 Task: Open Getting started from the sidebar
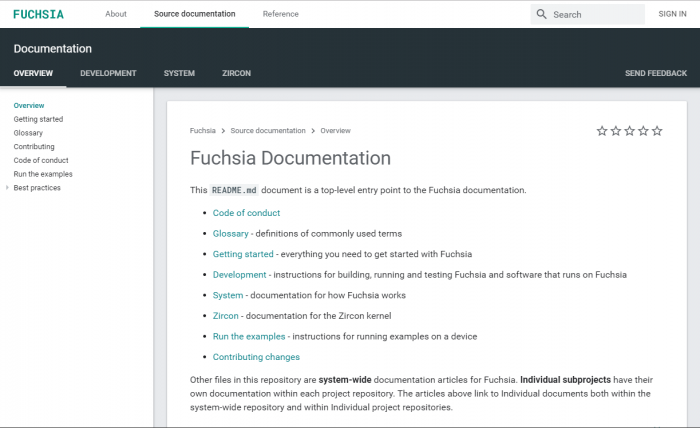(x=38, y=119)
